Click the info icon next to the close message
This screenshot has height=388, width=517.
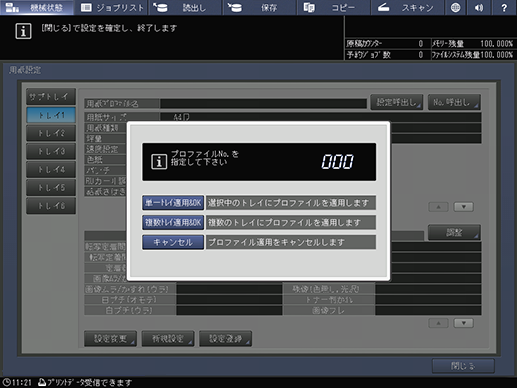point(23,31)
